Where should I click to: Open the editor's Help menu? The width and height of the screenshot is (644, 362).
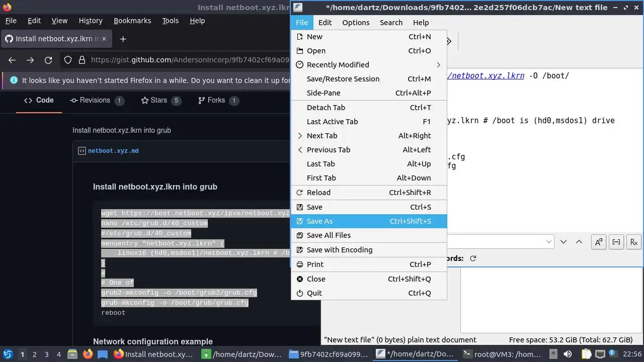[x=421, y=23]
